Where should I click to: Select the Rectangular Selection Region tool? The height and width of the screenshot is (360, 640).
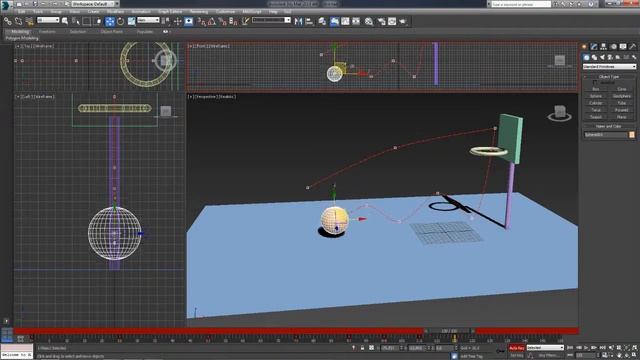87,21
